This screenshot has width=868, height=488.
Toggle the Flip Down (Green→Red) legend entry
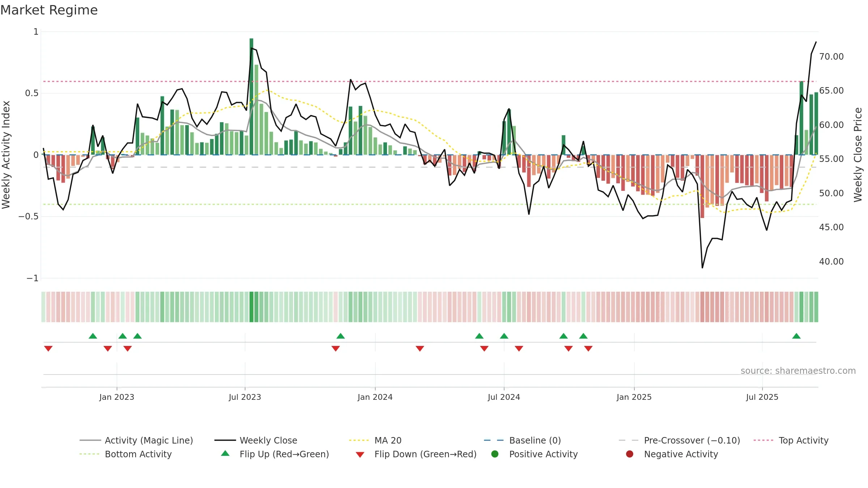416,454
